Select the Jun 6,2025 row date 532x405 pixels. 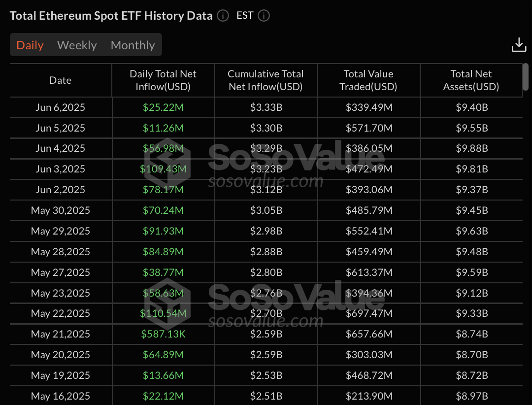click(x=61, y=107)
